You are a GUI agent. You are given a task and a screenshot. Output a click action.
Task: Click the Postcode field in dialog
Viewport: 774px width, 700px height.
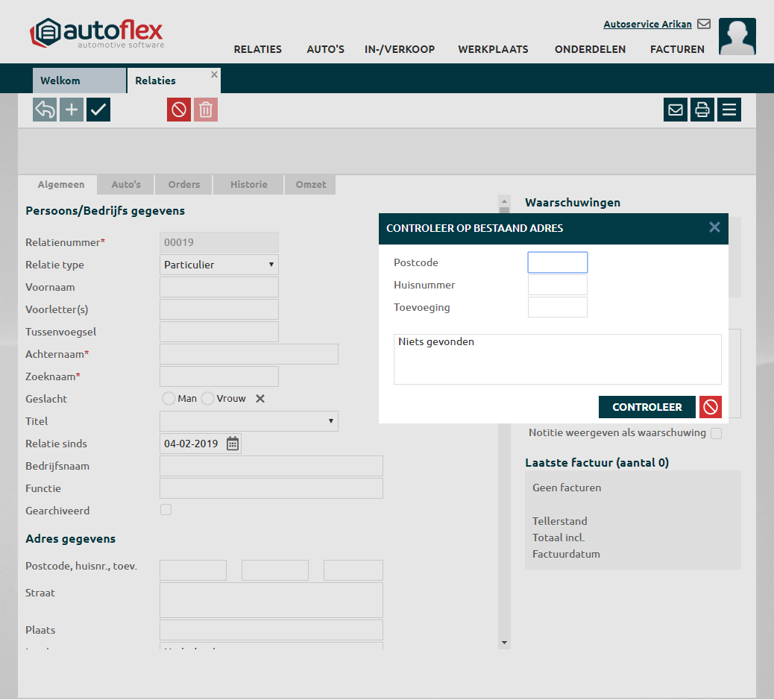tap(558, 262)
